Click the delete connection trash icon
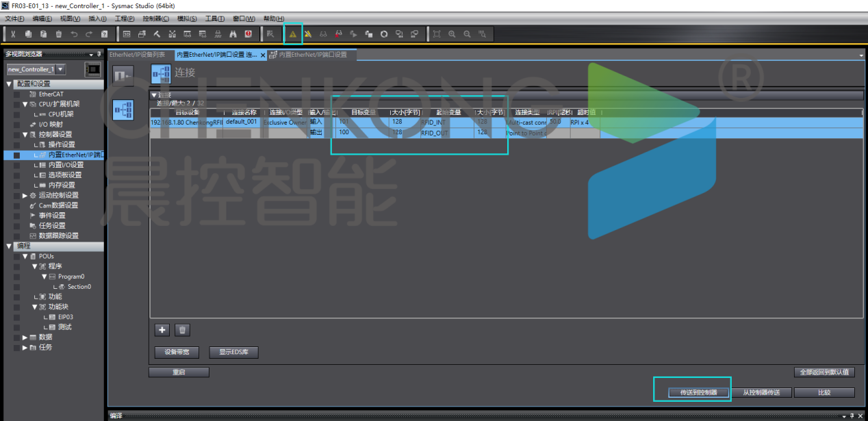This screenshot has height=421, width=868. pos(182,330)
